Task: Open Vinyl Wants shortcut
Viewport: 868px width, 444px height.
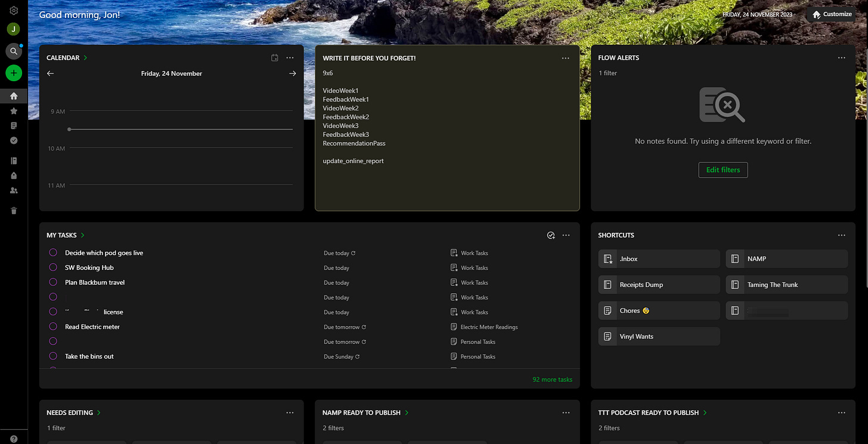Action: [659, 337]
